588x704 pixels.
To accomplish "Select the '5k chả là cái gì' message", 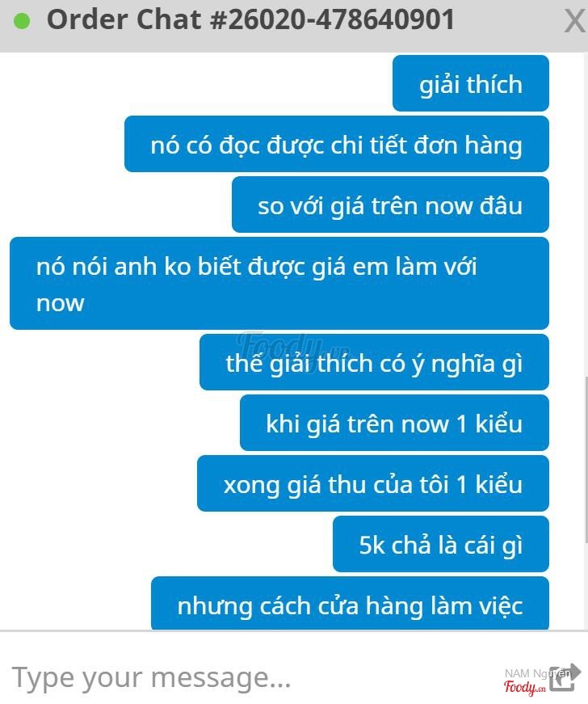I will (x=441, y=544).
